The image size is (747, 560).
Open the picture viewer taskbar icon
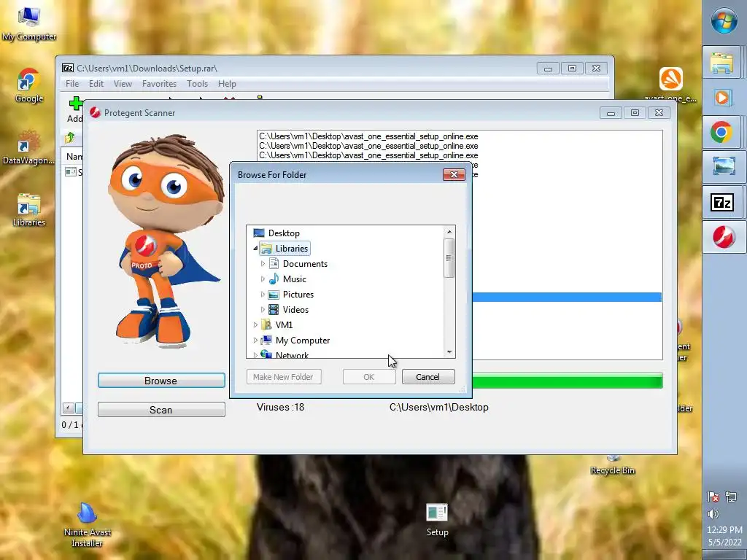(724, 167)
